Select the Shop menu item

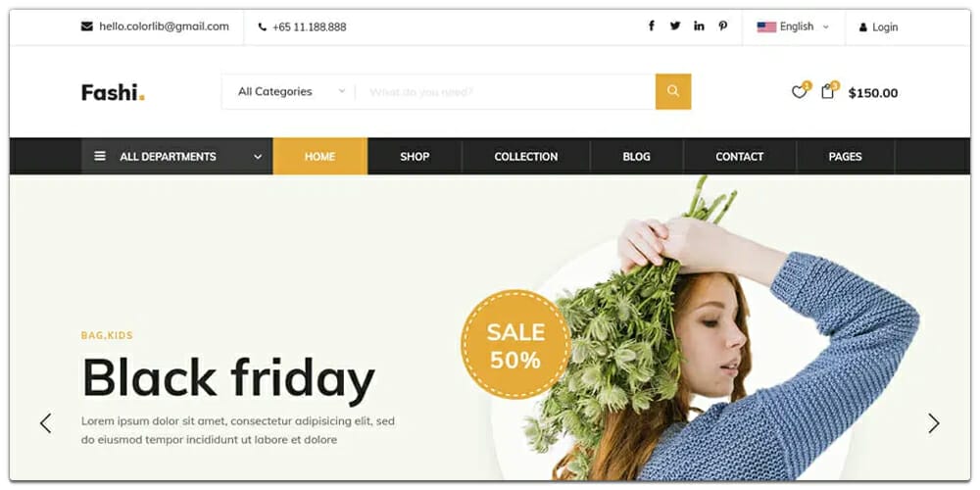415,156
